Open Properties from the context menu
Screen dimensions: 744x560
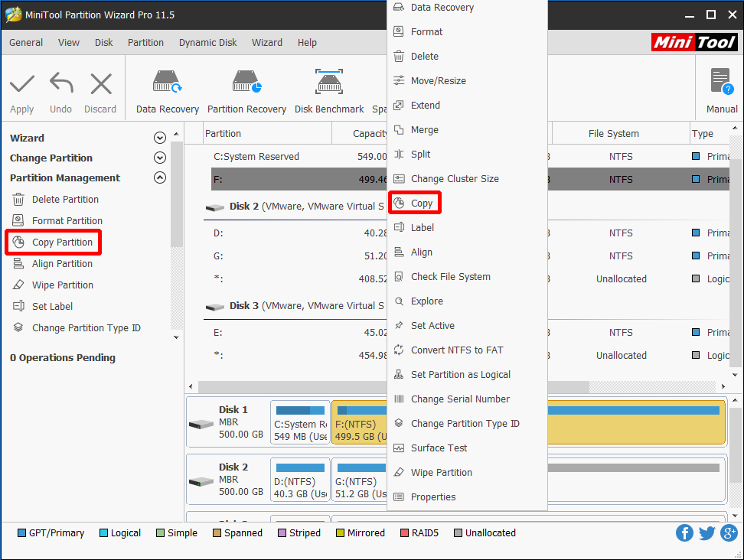tap(468, 497)
